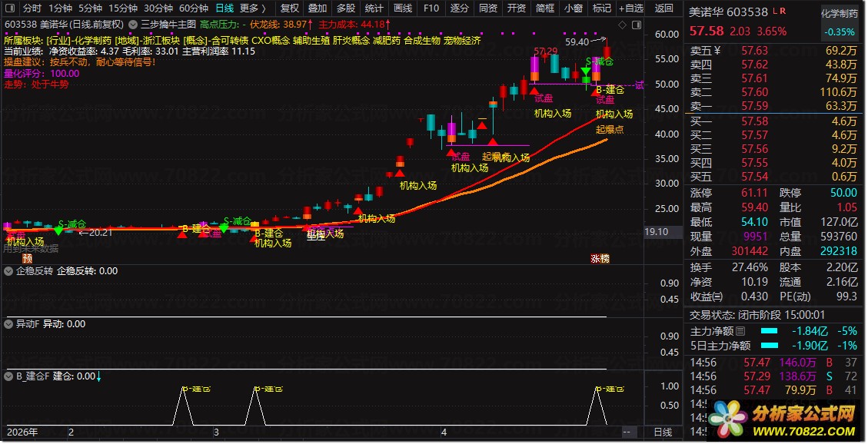This screenshot has height=444, width=868.
Task: Toggle the side panel icon beside the diamond
Action: [x=637, y=25]
